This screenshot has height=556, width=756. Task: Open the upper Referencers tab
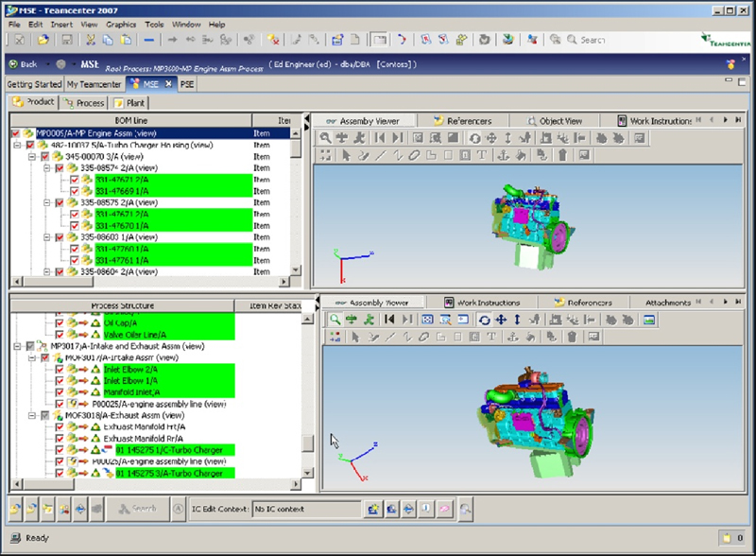pyautogui.click(x=463, y=121)
